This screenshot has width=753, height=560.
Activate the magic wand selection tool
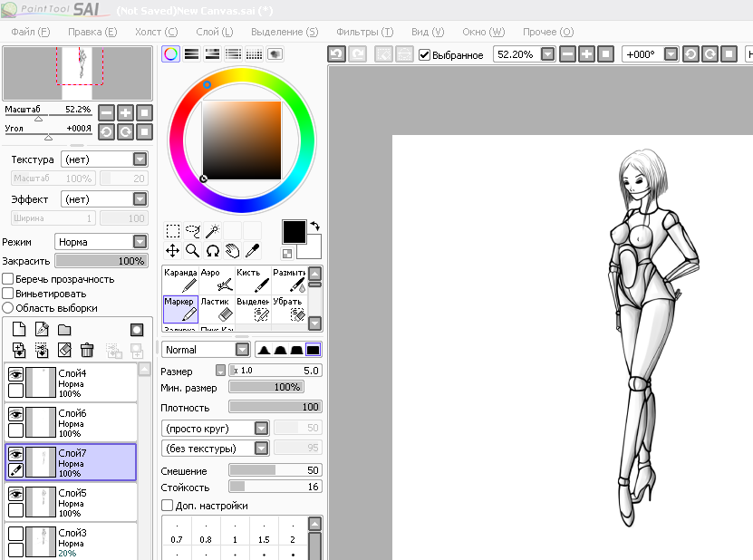[213, 231]
